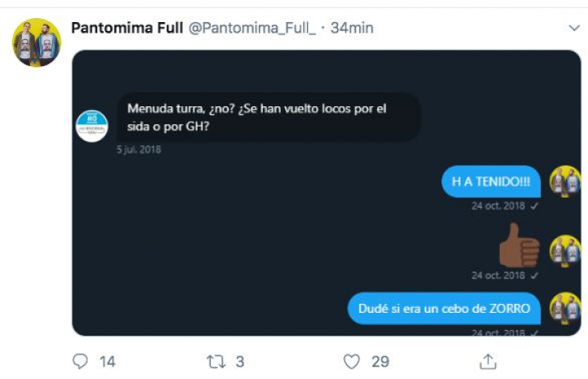
Task: Click the reply speech bubble icon
Action: pyautogui.click(x=80, y=360)
